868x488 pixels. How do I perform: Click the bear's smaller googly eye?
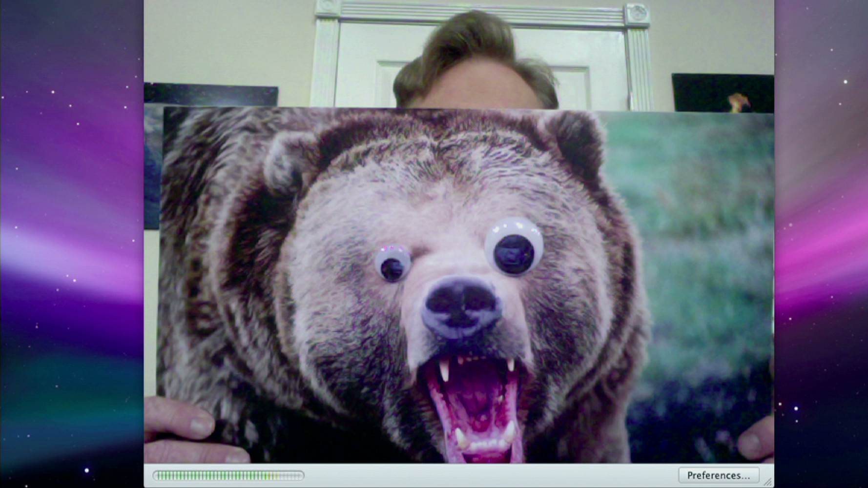392,264
